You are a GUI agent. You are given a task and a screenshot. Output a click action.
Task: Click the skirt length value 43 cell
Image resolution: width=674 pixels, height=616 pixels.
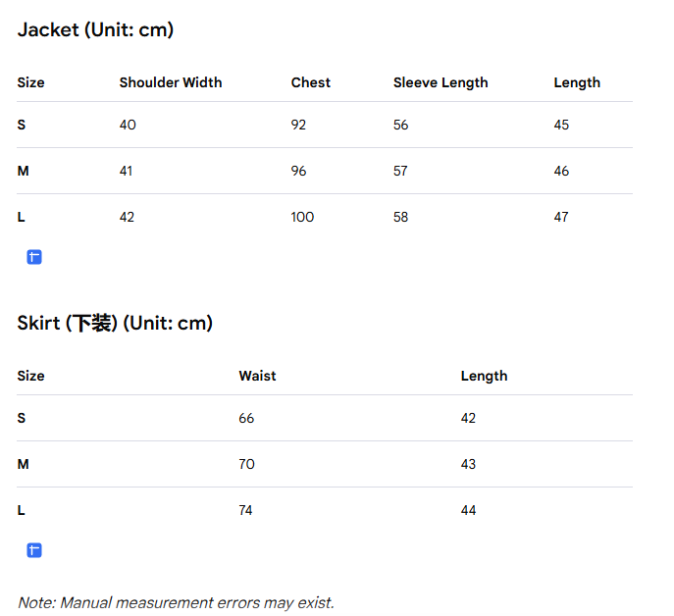click(x=468, y=464)
